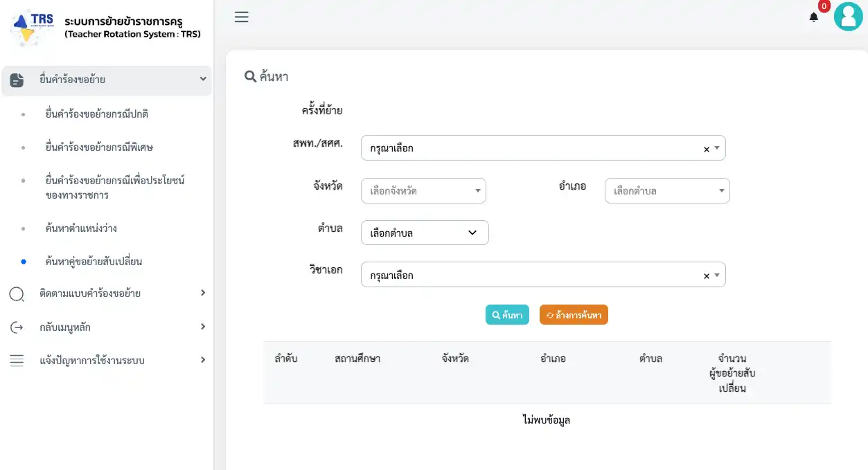The width and height of the screenshot is (868, 470).
Task: Select ค้นหาคู่ขอย้ายสับเปลี่ยน menu item
Action: pyautogui.click(x=94, y=262)
